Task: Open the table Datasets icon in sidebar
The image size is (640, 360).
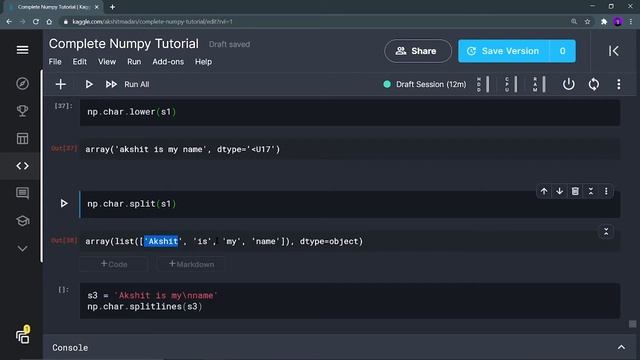Action: (22, 138)
